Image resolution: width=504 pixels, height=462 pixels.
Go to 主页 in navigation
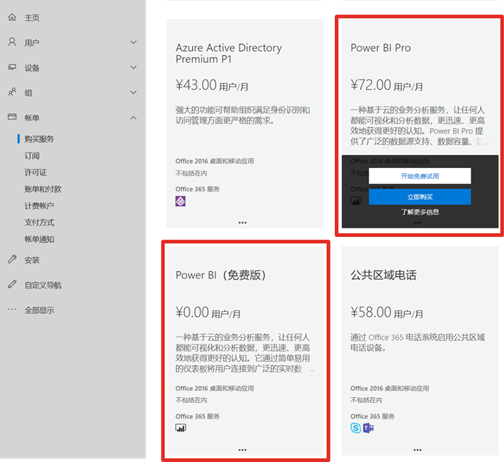(32, 18)
